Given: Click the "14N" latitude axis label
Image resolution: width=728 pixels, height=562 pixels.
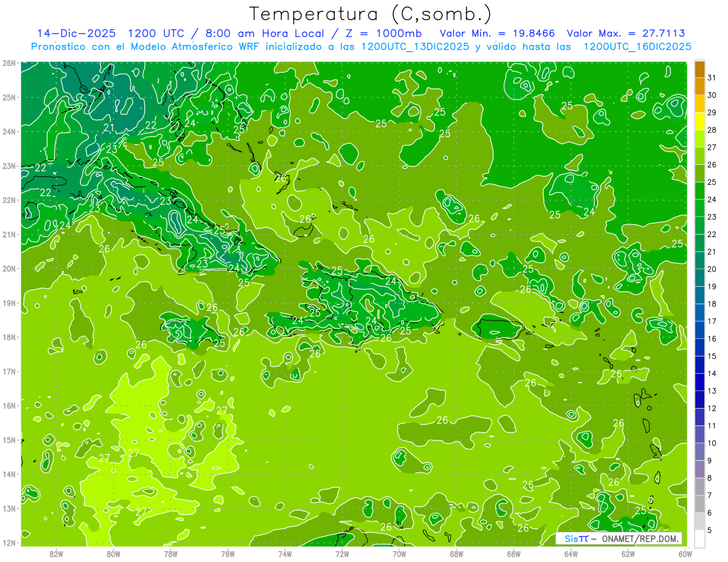Looking at the screenshot, I should click(x=9, y=474).
